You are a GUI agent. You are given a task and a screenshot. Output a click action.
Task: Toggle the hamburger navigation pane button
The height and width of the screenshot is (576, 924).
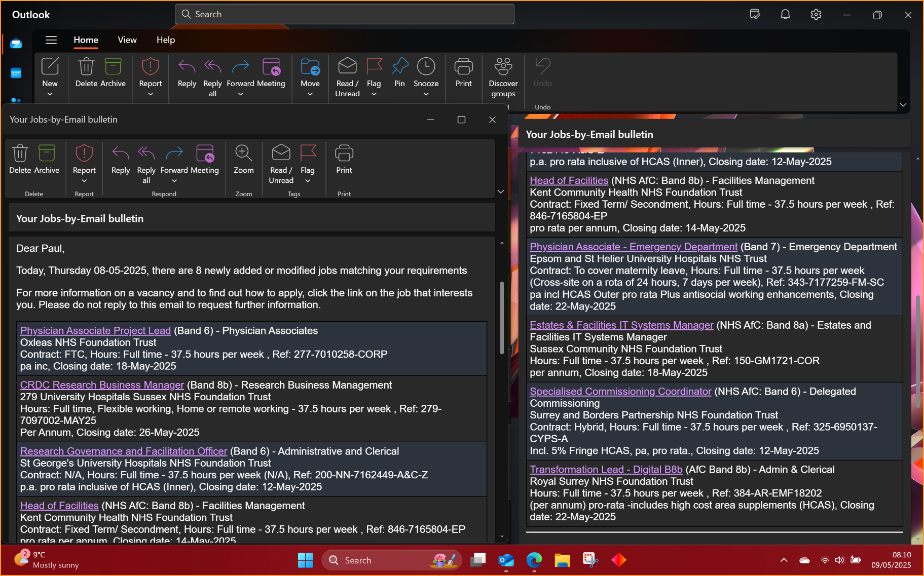[x=51, y=40]
